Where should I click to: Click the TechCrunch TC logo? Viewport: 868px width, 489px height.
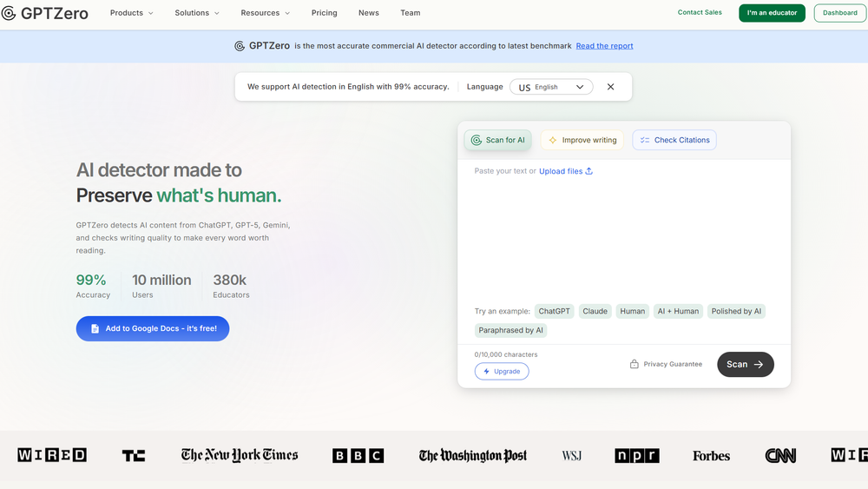pyautogui.click(x=134, y=455)
